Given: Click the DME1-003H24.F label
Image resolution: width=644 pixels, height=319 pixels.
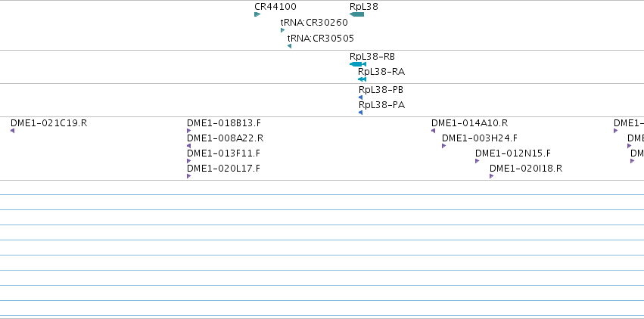Looking at the screenshot, I should pos(480,138).
